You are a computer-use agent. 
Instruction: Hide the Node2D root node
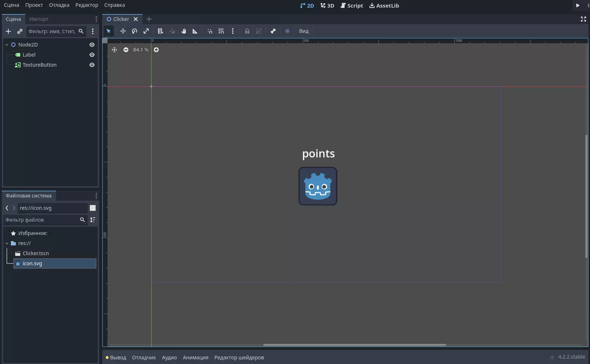pos(92,45)
